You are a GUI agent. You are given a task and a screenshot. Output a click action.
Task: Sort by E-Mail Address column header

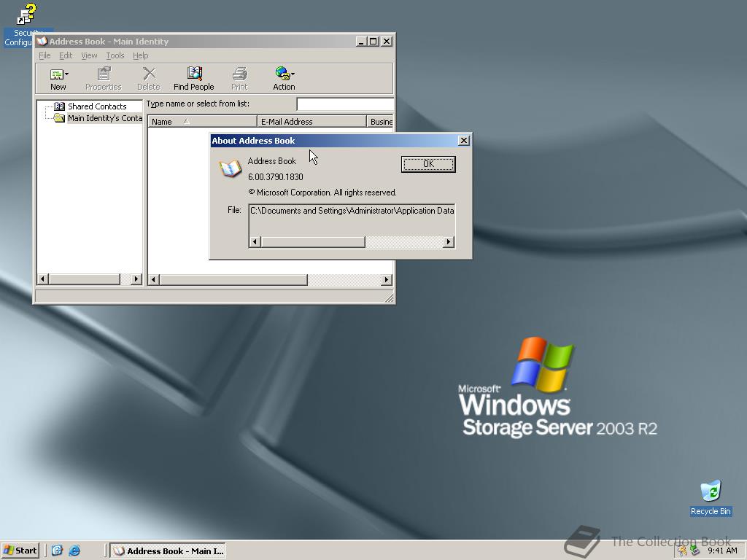311,122
